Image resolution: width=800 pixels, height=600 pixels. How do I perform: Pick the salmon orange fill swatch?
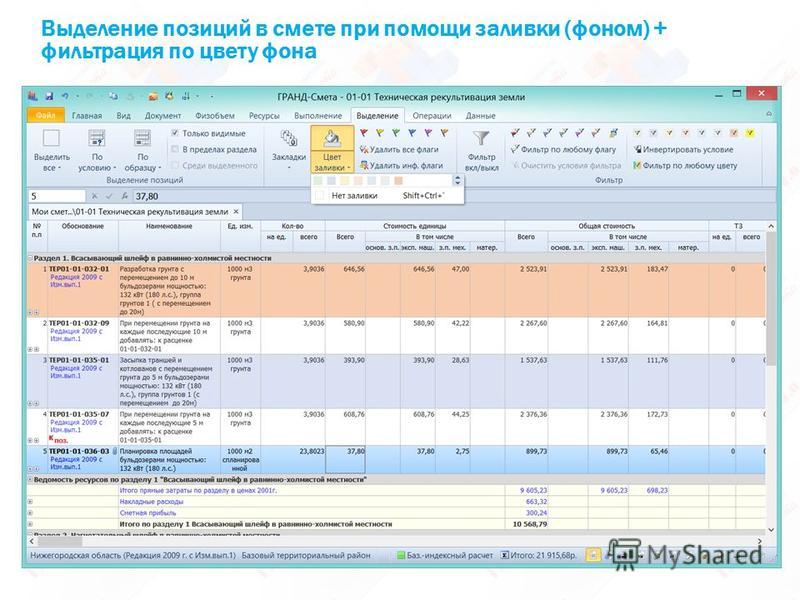(x=398, y=181)
